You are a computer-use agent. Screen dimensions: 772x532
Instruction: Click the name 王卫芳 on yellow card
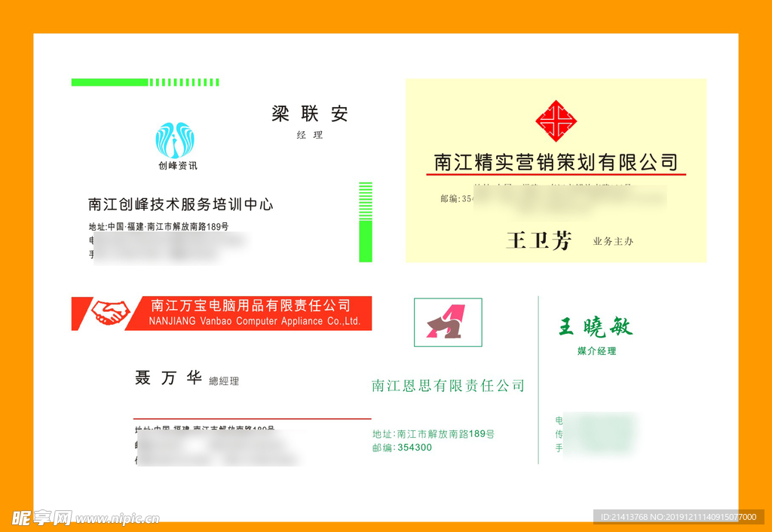[538, 241]
